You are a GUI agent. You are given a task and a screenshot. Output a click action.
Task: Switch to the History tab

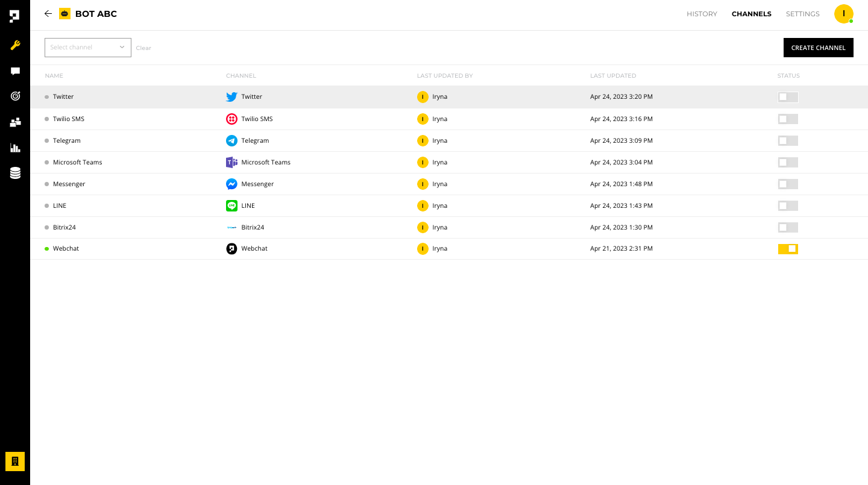(702, 14)
